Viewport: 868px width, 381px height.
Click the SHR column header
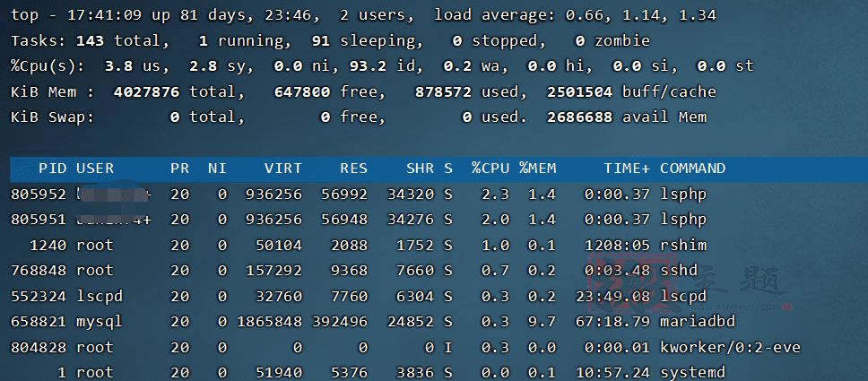coord(420,169)
